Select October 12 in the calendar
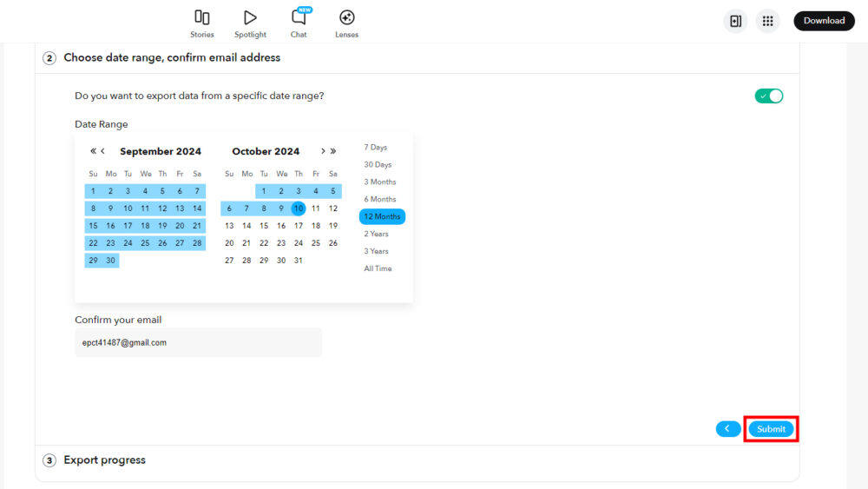This screenshot has width=868, height=489. coord(332,208)
